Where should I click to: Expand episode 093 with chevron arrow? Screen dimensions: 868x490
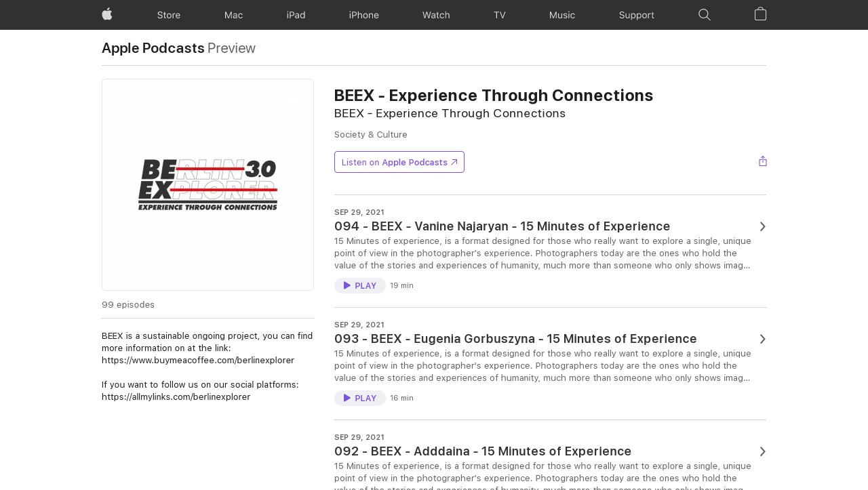tap(762, 339)
